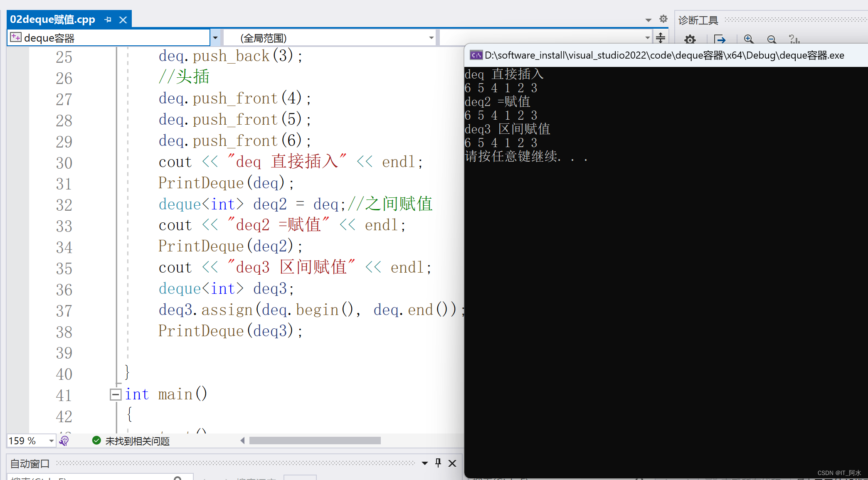Click the diagnostic tools chart view icon
Screen dimensions: 868x480
pos(794,39)
